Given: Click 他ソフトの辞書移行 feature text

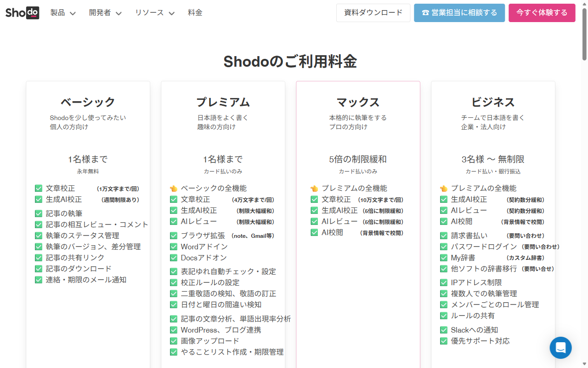Looking at the screenshot, I should click(x=484, y=269).
